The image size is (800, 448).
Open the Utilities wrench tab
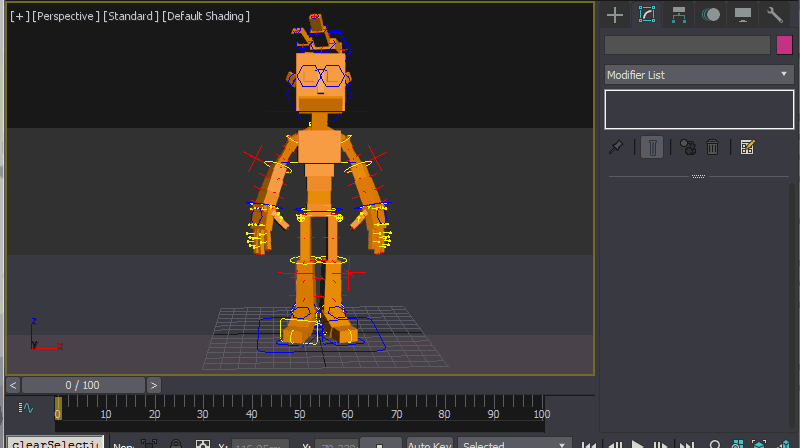[x=775, y=15]
